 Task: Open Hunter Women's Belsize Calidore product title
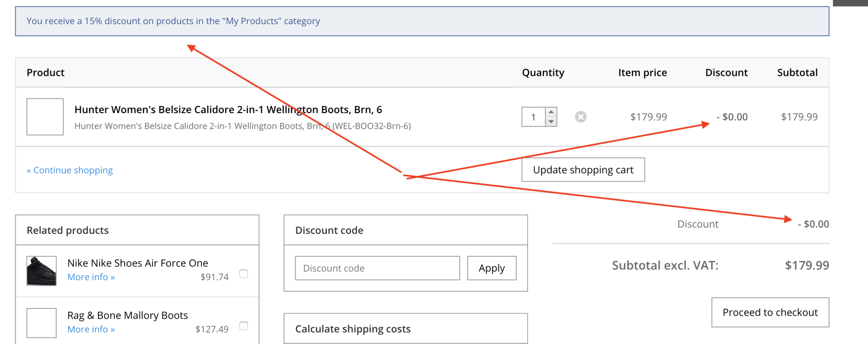point(228,110)
